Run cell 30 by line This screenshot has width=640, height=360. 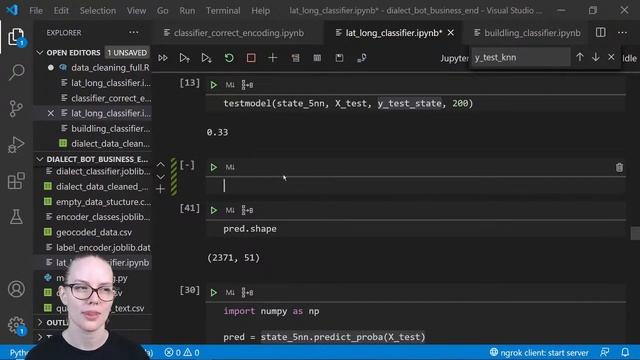[x=247, y=293]
